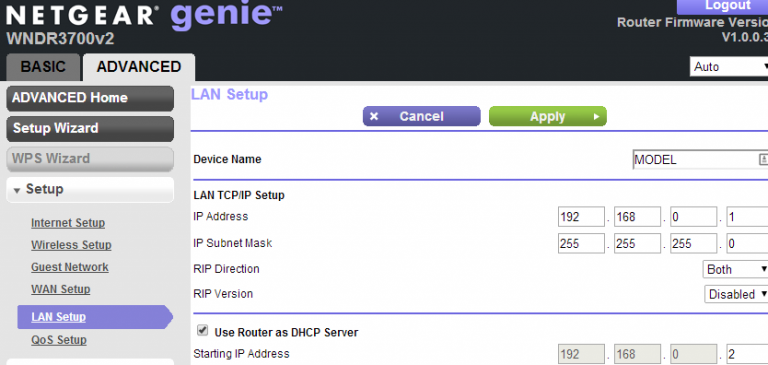
Task: Apply the LAN settings
Action: [548, 116]
